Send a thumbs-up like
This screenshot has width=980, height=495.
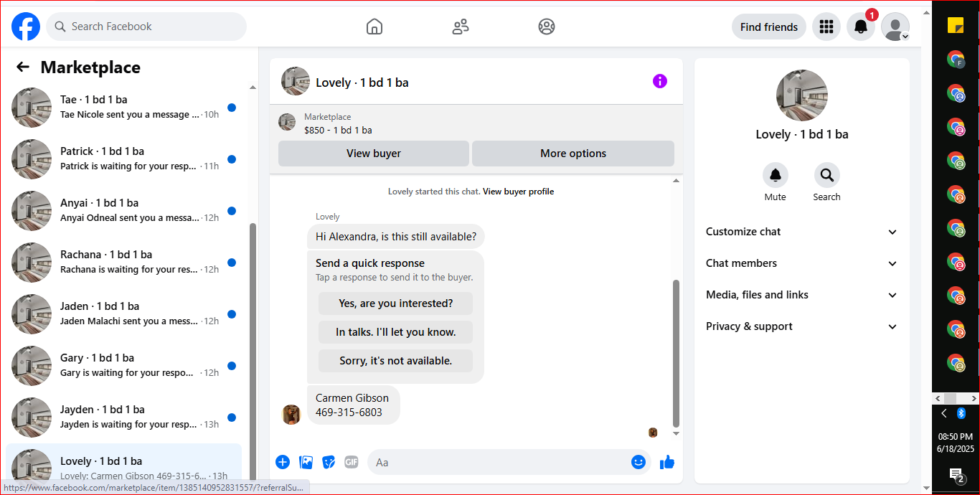click(667, 462)
